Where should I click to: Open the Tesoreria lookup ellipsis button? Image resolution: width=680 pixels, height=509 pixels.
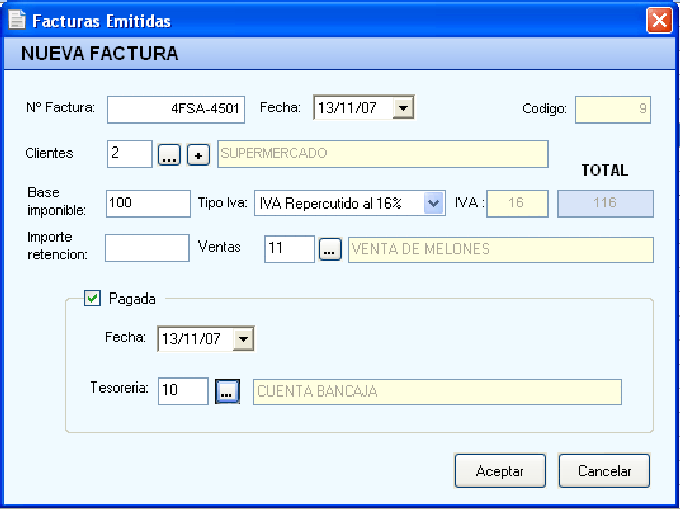click(x=227, y=392)
